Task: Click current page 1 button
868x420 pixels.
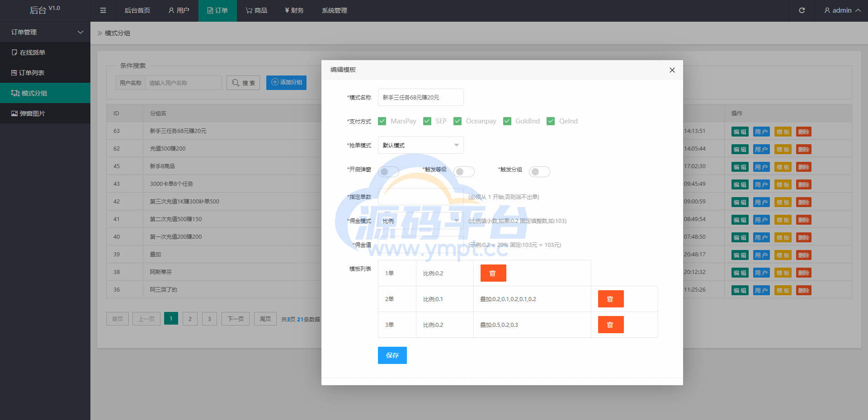Action: (x=171, y=319)
